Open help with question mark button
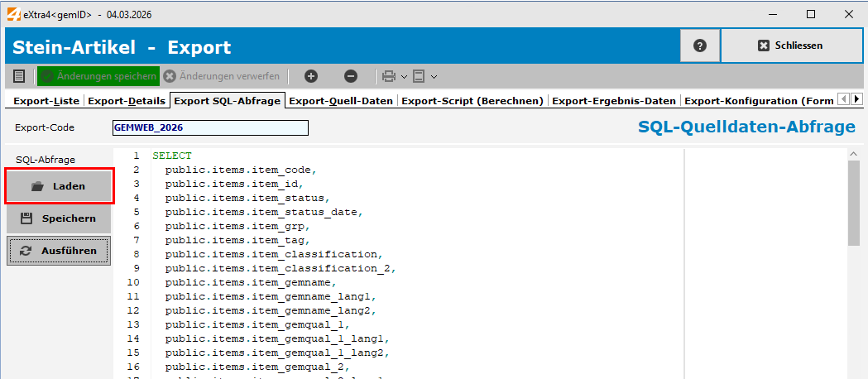This screenshot has width=868, height=379. (x=700, y=46)
